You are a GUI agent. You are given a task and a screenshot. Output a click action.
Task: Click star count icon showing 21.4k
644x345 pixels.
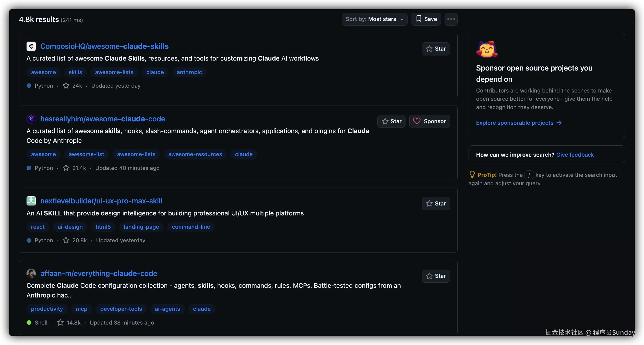(x=66, y=168)
